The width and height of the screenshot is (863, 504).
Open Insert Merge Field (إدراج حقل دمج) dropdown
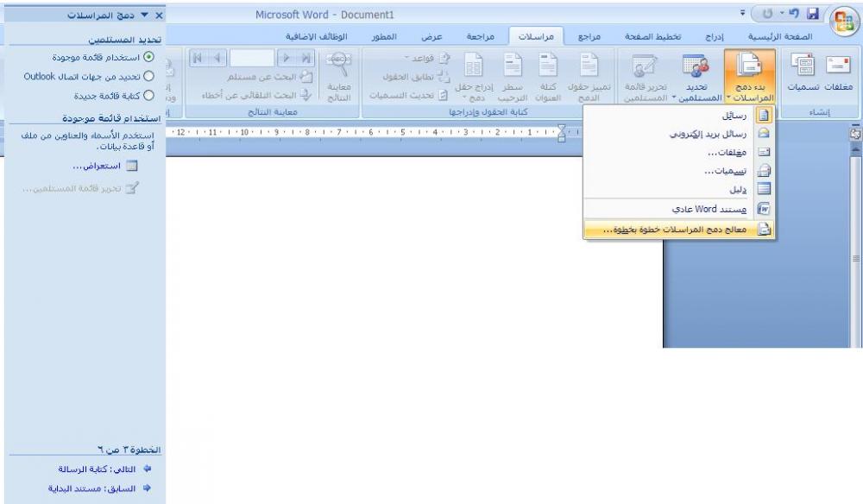pos(474,77)
